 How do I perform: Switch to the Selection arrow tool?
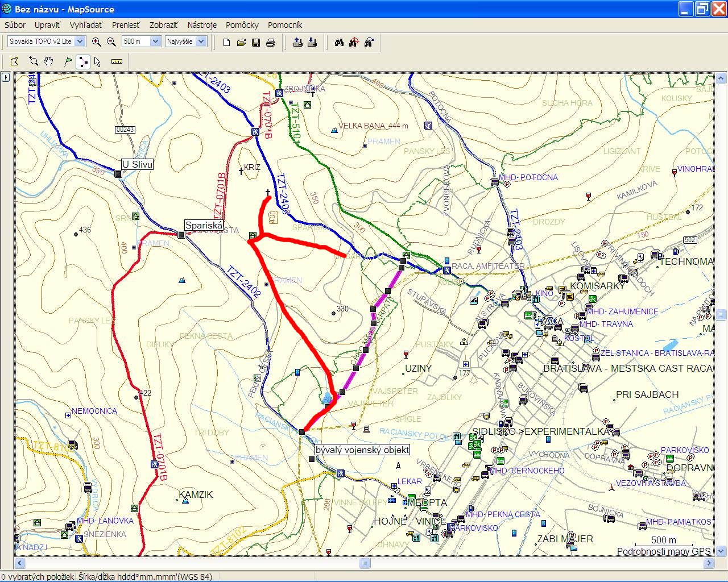[x=97, y=62]
